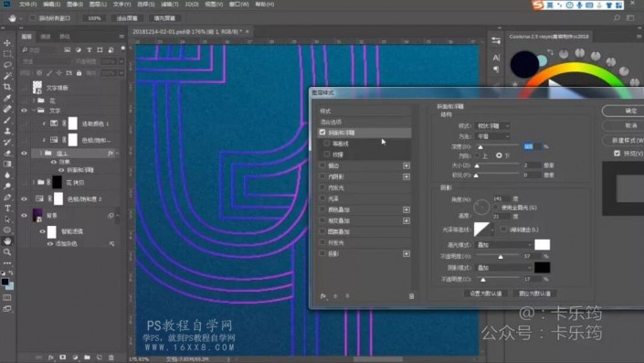Select the Ellipse shape tool

click(7, 230)
